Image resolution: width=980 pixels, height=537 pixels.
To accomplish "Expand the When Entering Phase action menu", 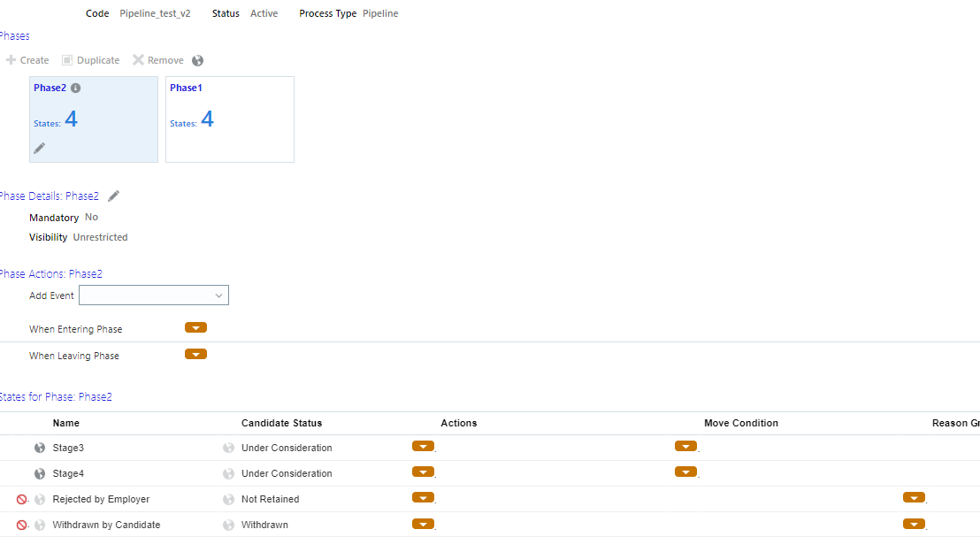I will point(195,327).
